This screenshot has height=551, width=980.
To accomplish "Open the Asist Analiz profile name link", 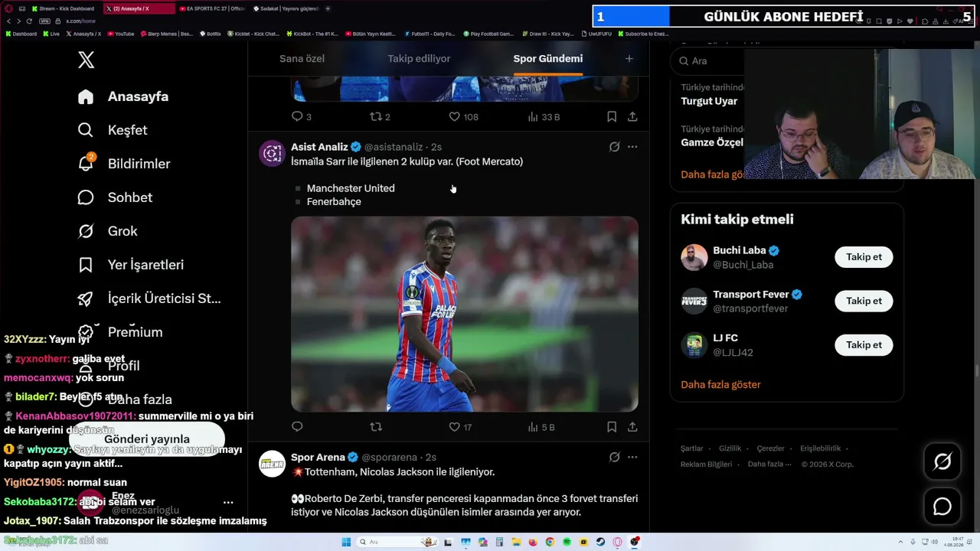I will tap(319, 147).
